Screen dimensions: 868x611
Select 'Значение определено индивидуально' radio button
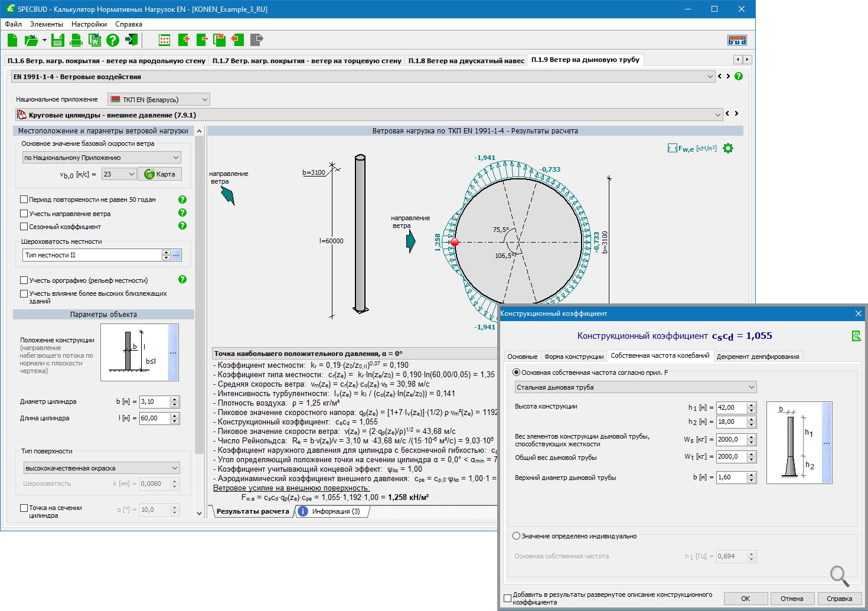[x=517, y=536]
